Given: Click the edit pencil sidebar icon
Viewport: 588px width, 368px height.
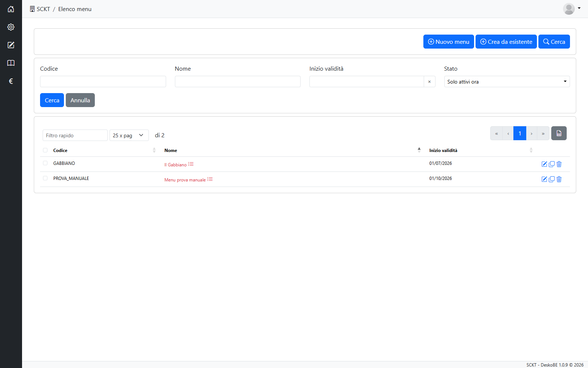Looking at the screenshot, I should coord(11,45).
